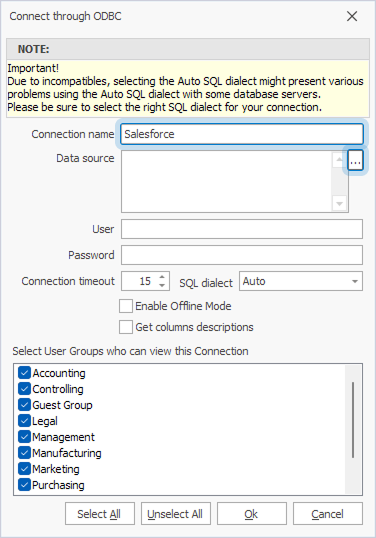Click the Select All button
The image size is (376, 538).
click(x=100, y=514)
